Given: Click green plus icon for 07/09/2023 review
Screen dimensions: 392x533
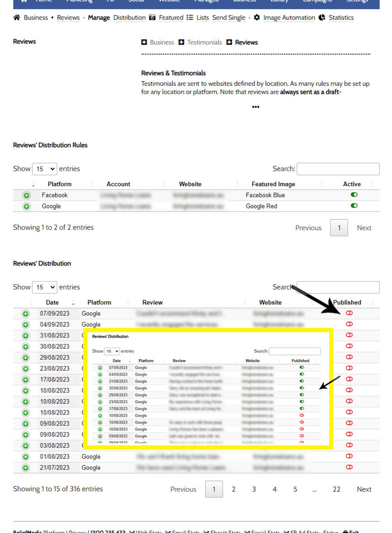Looking at the screenshot, I should pos(26,313).
